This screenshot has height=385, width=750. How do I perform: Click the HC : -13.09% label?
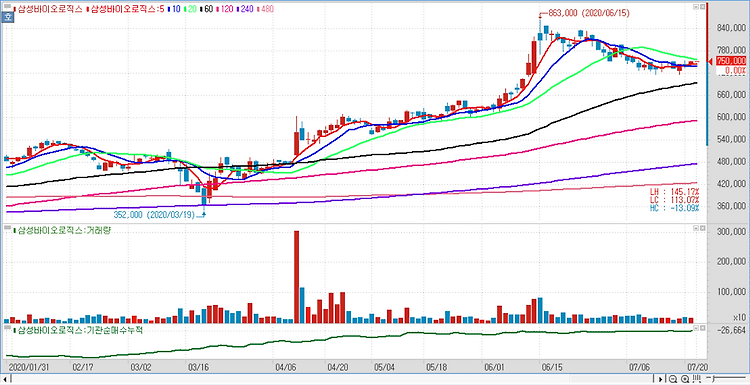point(674,208)
